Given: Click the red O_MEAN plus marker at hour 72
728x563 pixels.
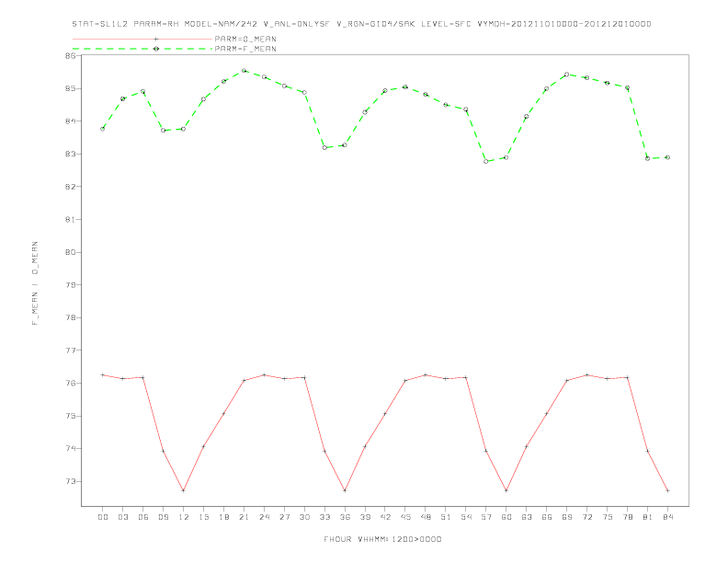Looking at the screenshot, I should click(x=586, y=374).
